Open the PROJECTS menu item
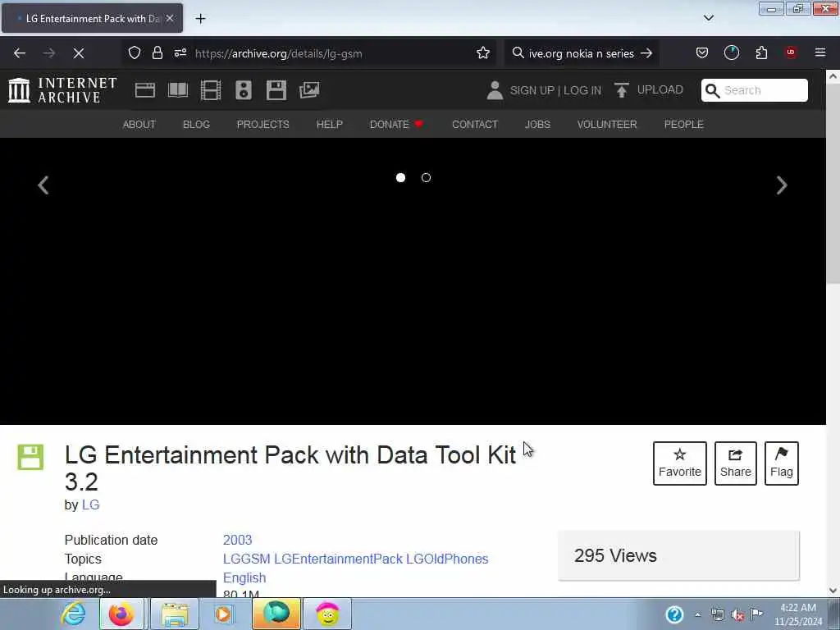This screenshot has width=840, height=630. coord(263,125)
